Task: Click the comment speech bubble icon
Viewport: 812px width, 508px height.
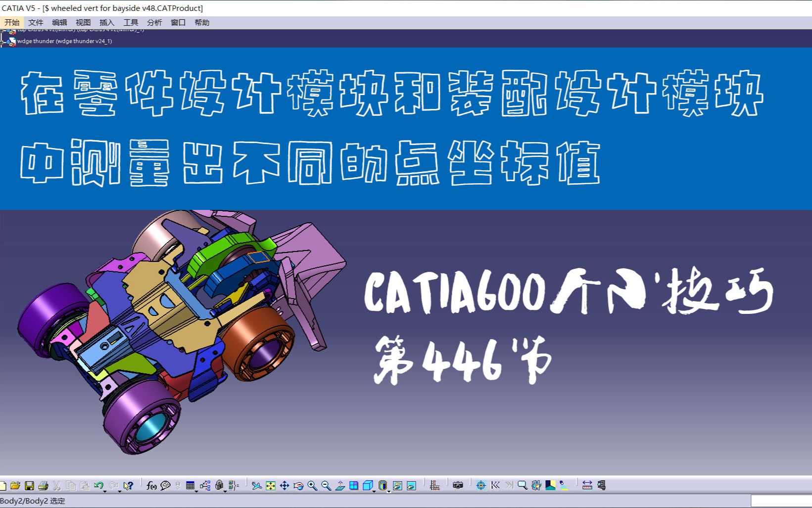Action: [x=165, y=486]
